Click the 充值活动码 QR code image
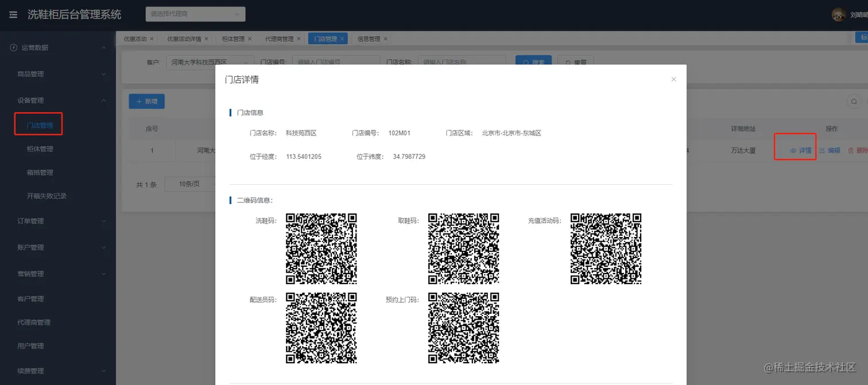Screen dimensions: 868x385 606,248
